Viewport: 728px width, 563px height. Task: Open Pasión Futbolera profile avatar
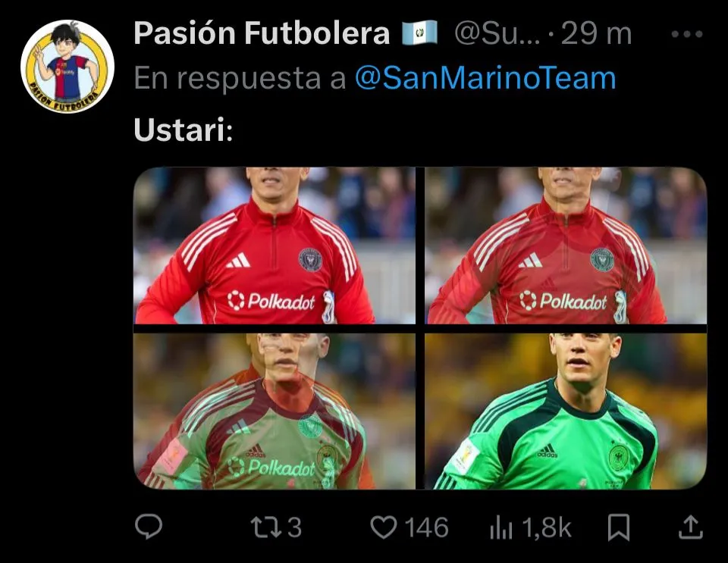(x=67, y=67)
